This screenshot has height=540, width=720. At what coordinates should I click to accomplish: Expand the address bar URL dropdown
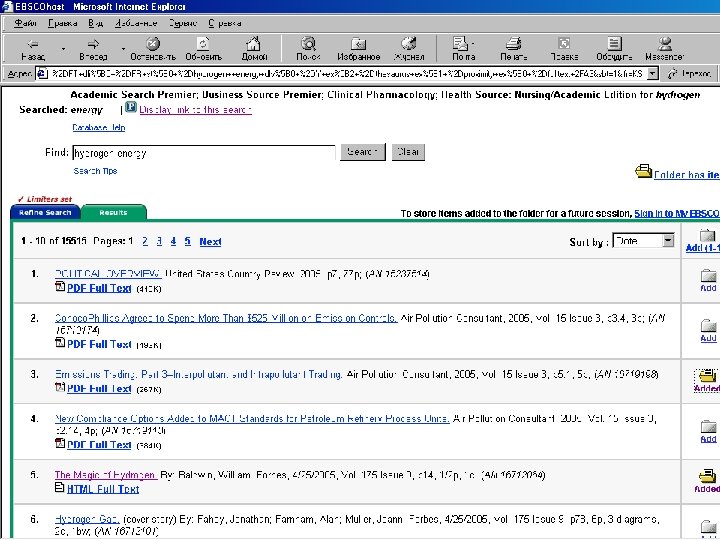coord(652,73)
